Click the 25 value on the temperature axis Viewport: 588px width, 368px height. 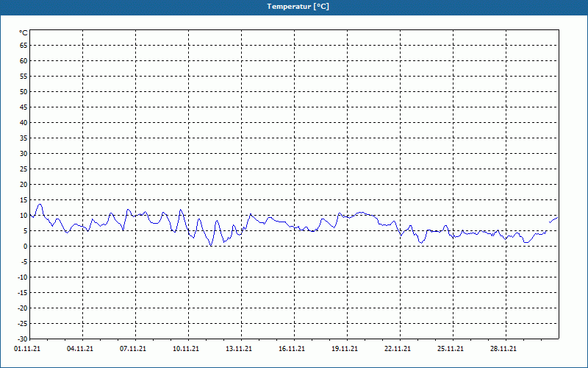(x=24, y=169)
